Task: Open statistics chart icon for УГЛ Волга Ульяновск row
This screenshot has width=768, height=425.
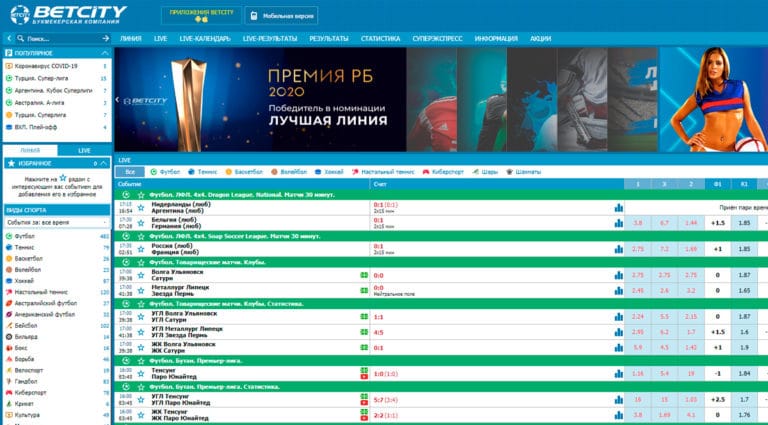Action: pos(619,317)
